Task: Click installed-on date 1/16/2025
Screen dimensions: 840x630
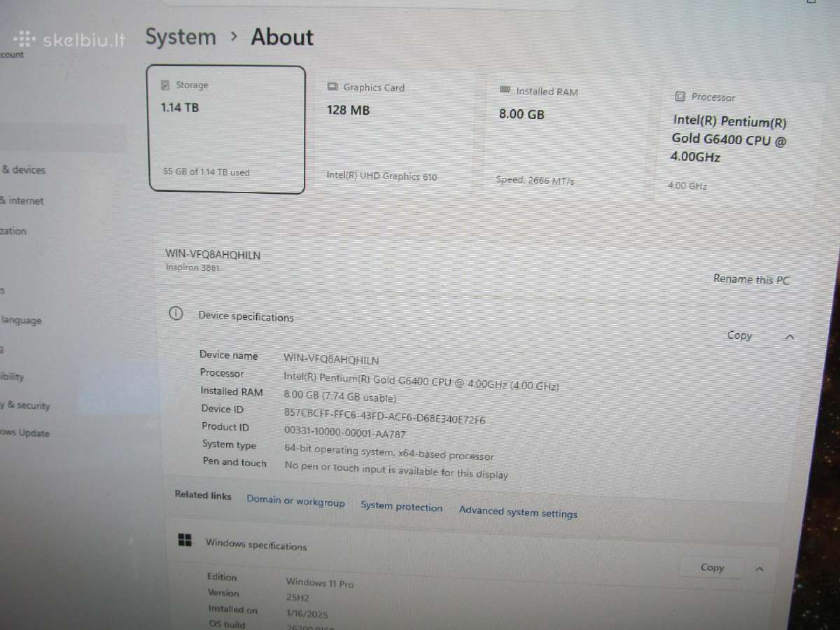Action: click(307, 613)
